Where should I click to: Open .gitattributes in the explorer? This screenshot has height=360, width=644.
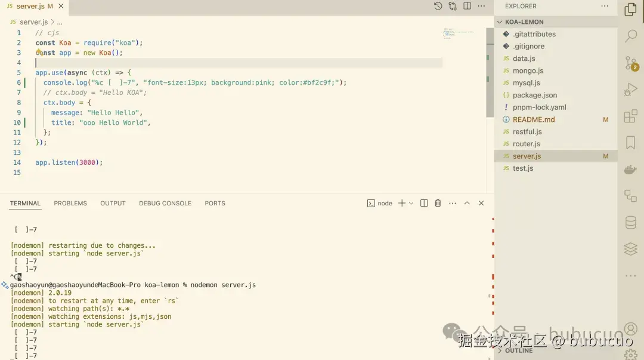click(555, 34)
